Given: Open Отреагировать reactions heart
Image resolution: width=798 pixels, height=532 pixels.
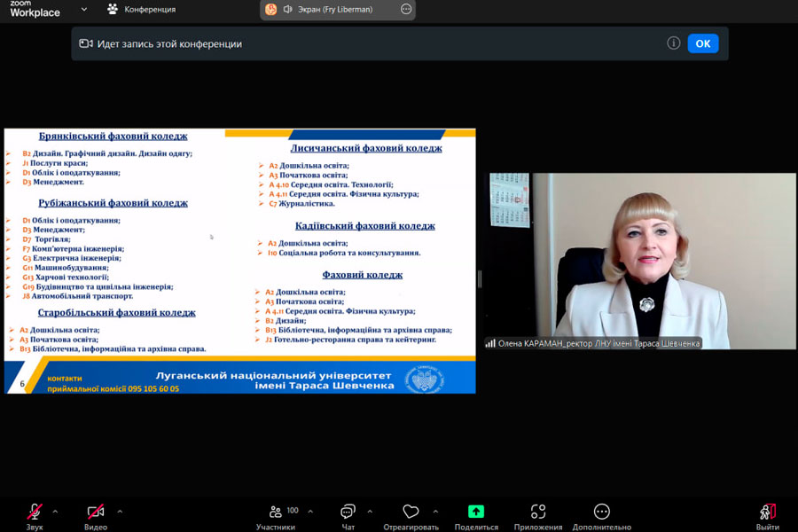Looking at the screenshot, I should tap(411, 511).
